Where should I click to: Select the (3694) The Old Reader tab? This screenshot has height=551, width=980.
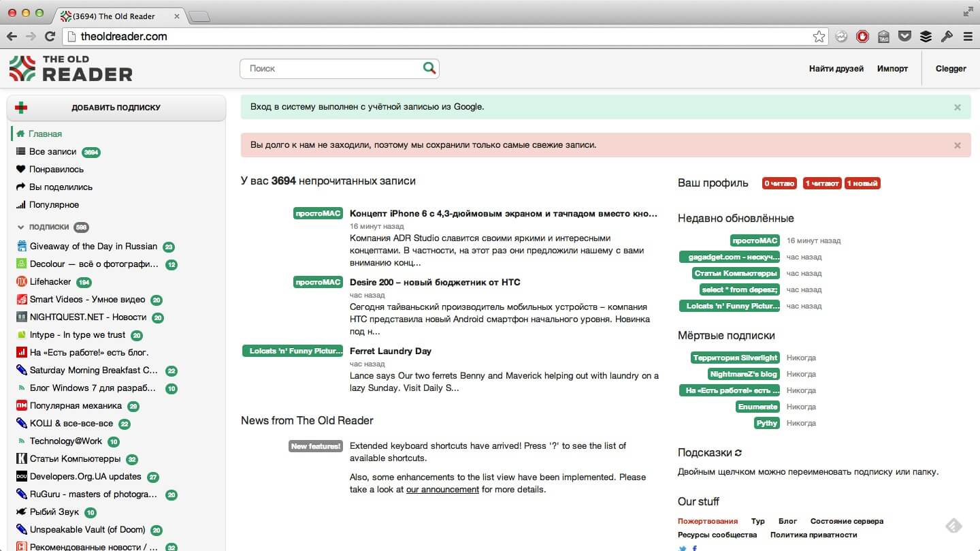[x=119, y=16]
